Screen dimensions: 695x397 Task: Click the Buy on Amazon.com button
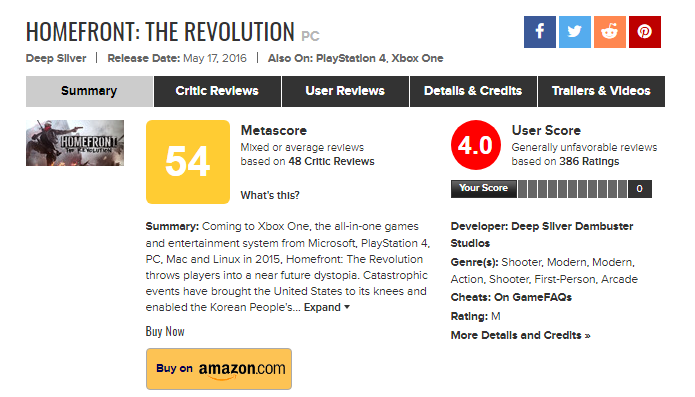[x=219, y=369]
